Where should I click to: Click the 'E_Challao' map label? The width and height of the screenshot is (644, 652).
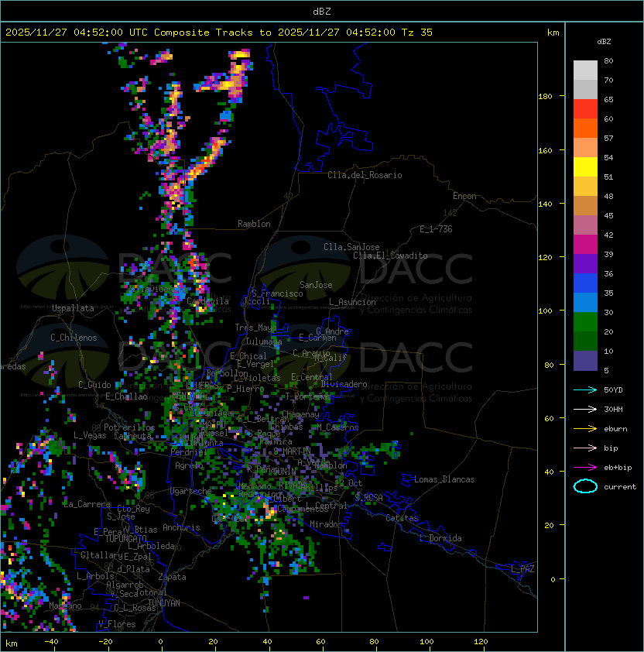126,396
